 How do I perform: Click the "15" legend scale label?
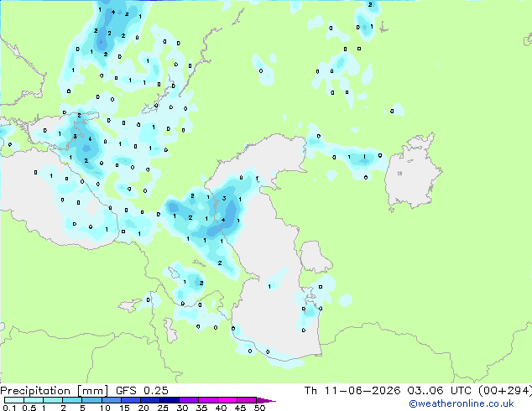pyautogui.click(x=124, y=408)
